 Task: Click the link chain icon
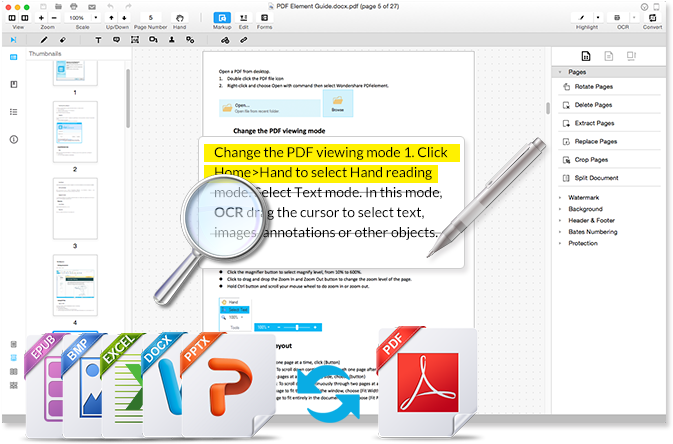[243, 40]
